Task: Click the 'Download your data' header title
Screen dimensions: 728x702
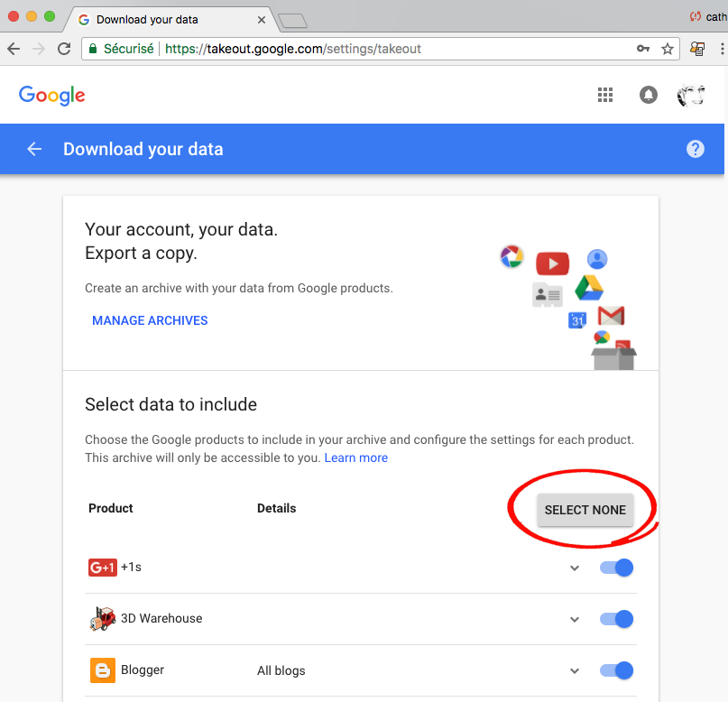Action: click(x=143, y=149)
